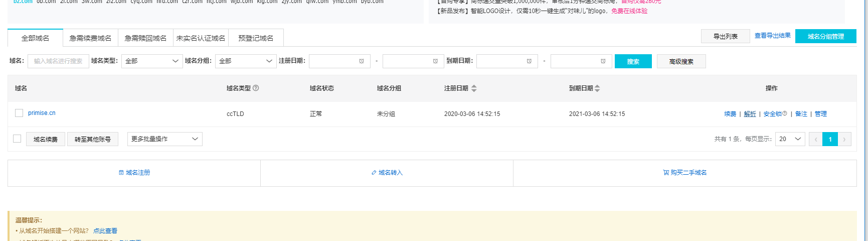
Task: Open the 急需续费域名 tab
Action: pos(91,38)
